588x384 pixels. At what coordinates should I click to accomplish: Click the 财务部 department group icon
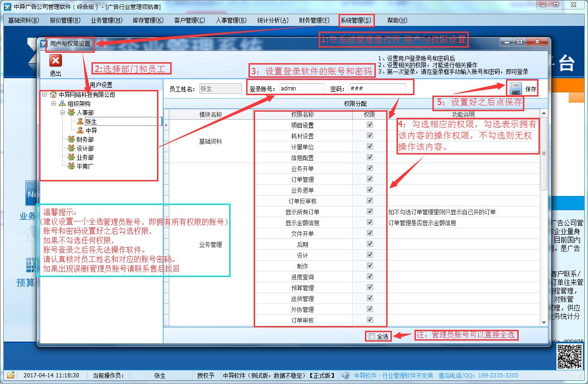tap(71, 139)
